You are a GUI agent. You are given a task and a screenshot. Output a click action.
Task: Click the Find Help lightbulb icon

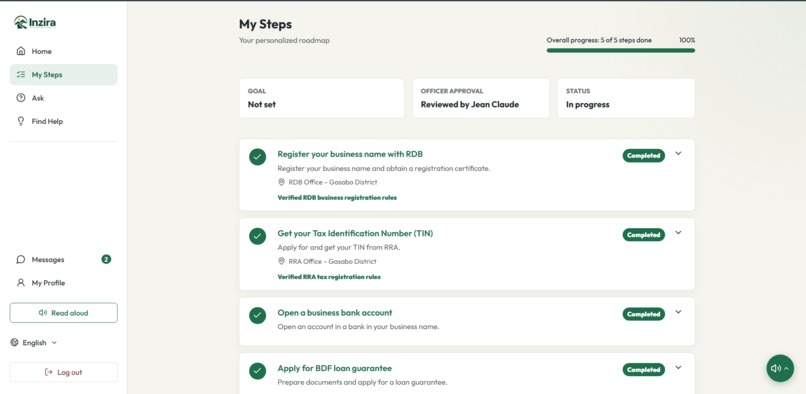click(x=21, y=121)
